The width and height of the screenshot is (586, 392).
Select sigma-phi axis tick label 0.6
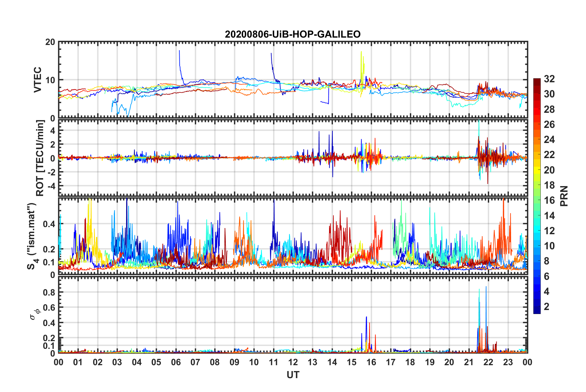(x=49, y=308)
